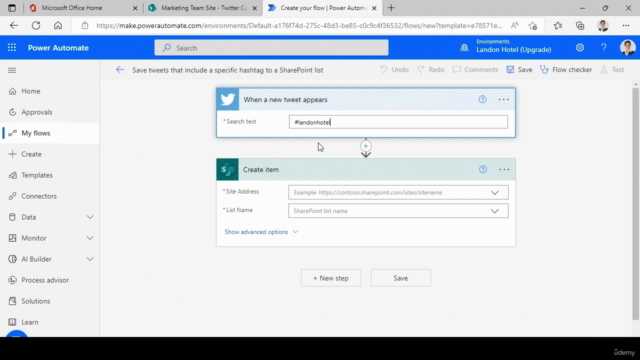Open Solutions in the sidebar
Image resolution: width=640 pixels, height=360 pixels.
(x=36, y=301)
